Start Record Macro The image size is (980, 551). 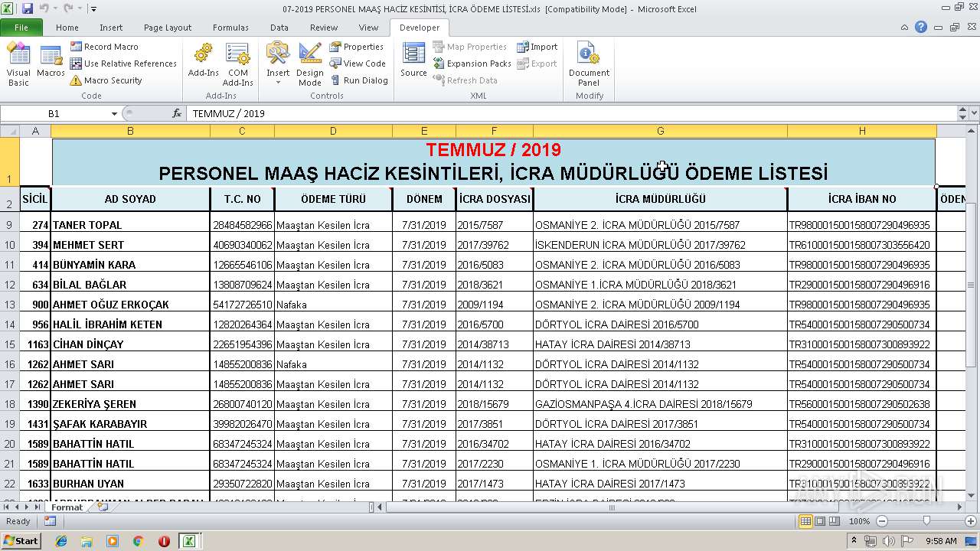(x=104, y=47)
